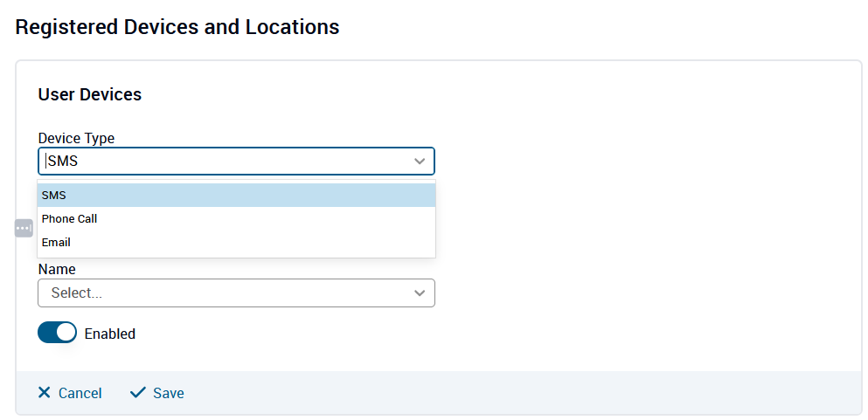Expand the Name dropdown using its chevron

pos(420,293)
